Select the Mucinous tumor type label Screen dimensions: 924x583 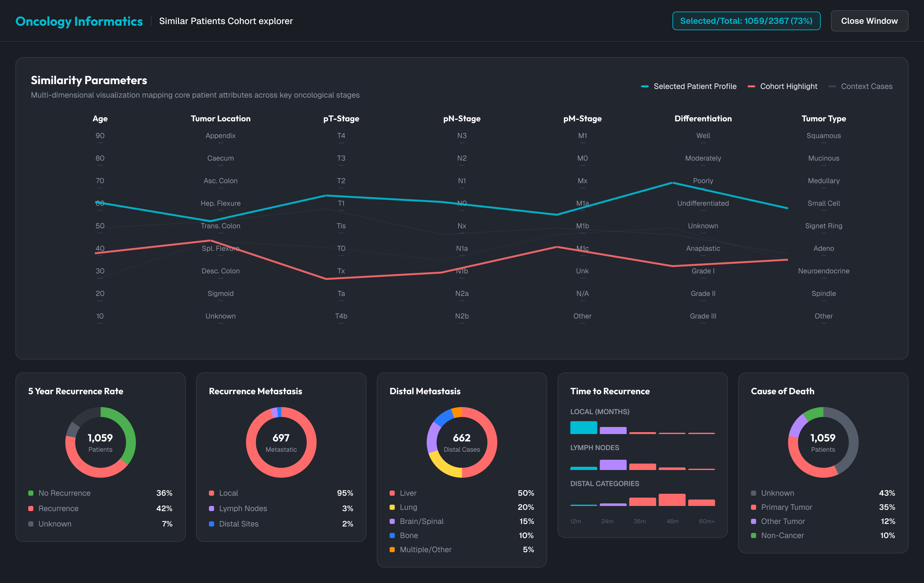click(x=824, y=158)
